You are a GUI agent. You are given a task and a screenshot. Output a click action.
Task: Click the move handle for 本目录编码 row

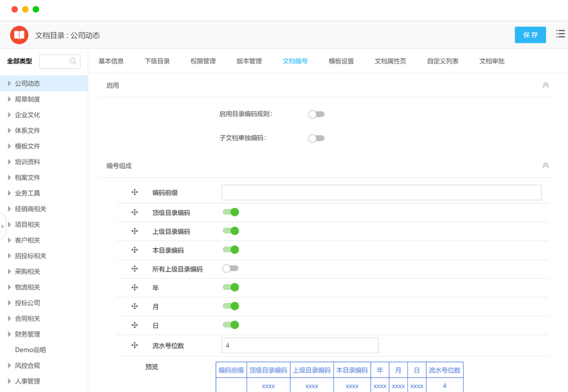(x=134, y=250)
